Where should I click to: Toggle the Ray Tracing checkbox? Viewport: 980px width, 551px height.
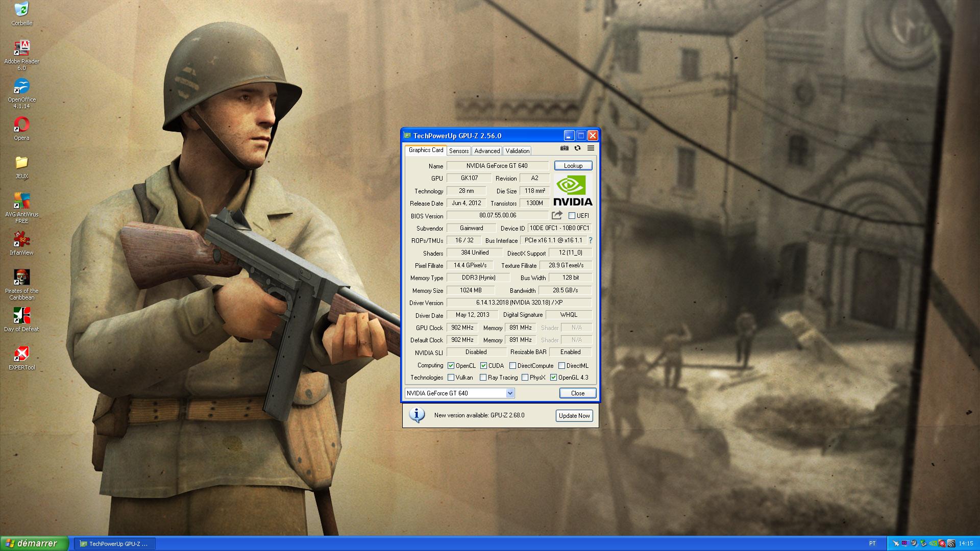pyautogui.click(x=483, y=378)
